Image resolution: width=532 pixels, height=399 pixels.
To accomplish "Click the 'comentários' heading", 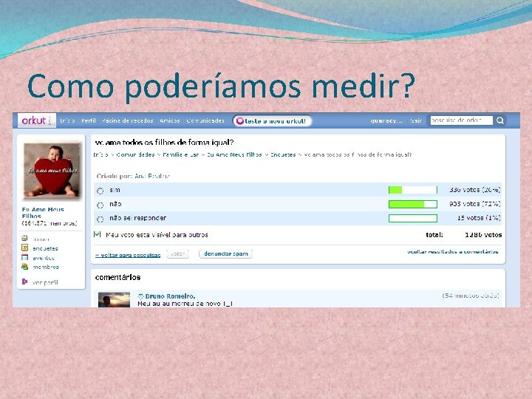I will pos(117,278).
